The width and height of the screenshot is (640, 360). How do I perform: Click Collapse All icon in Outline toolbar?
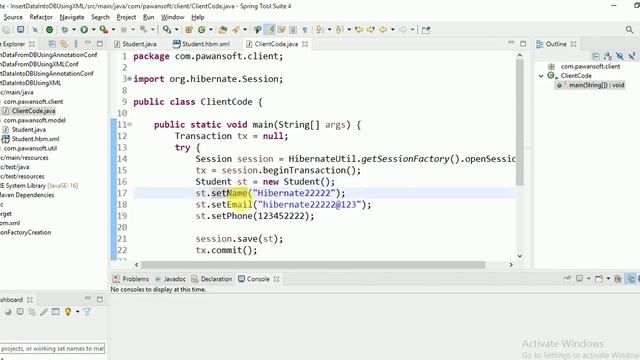coord(596,56)
